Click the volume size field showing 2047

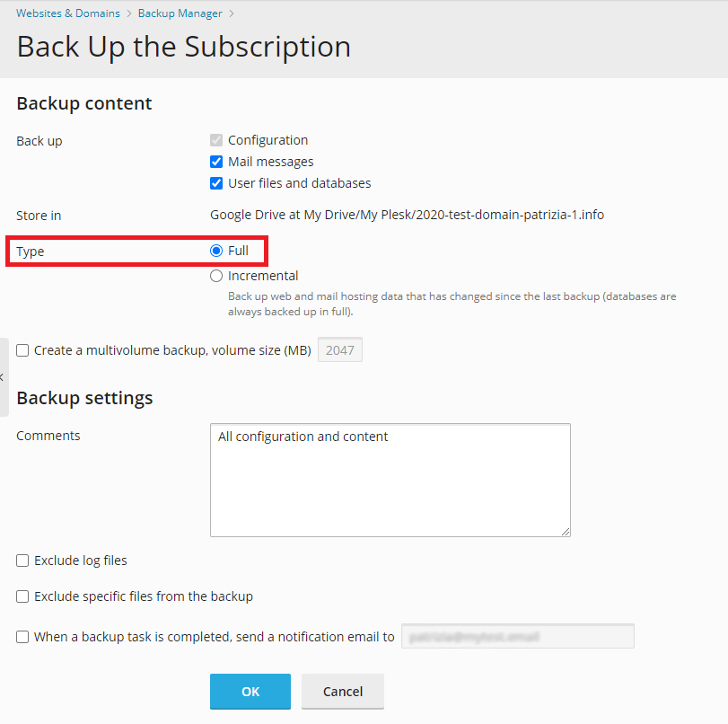(339, 349)
